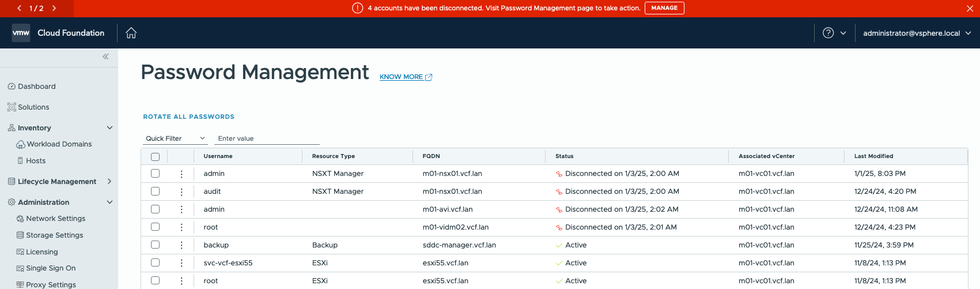Click Rotate All Passwords link
Screen dimensions: 980x289
click(x=188, y=117)
